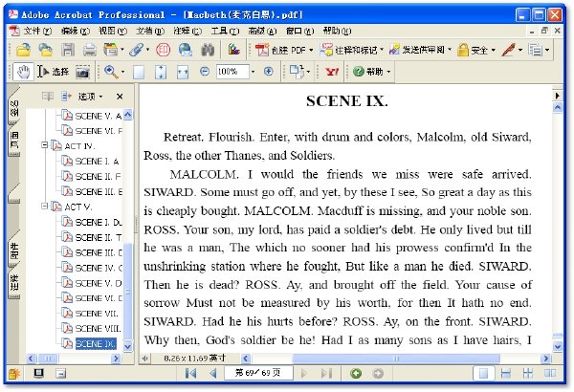Close the bookmarks panel with X
This screenshot has height=392, width=574.
click(120, 97)
